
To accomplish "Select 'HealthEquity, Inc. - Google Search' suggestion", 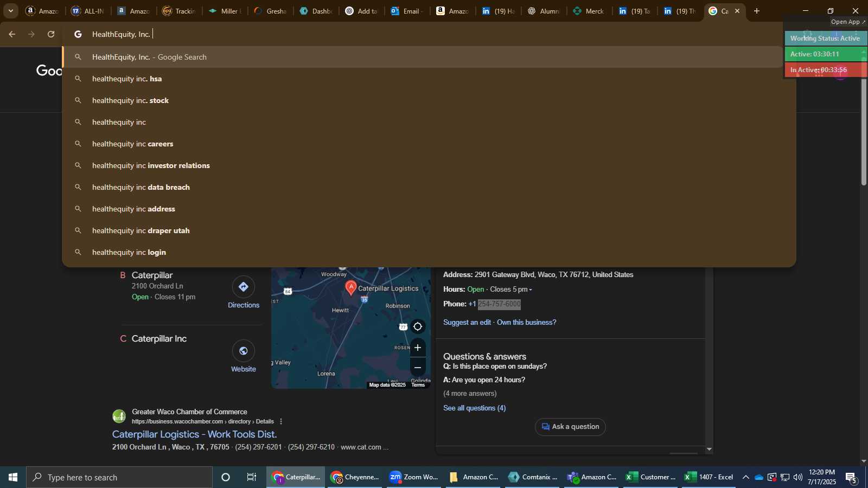I will pyautogui.click(x=423, y=57).
